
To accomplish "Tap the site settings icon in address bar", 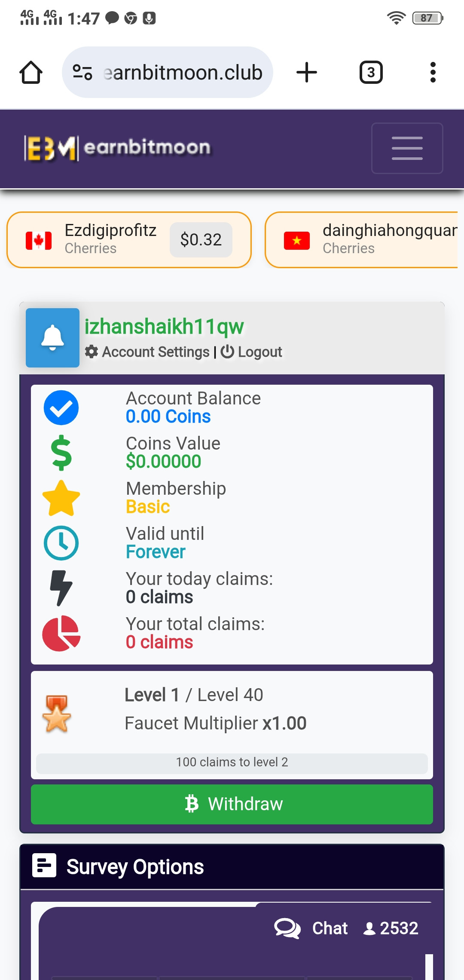I will click(x=82, y=72).
